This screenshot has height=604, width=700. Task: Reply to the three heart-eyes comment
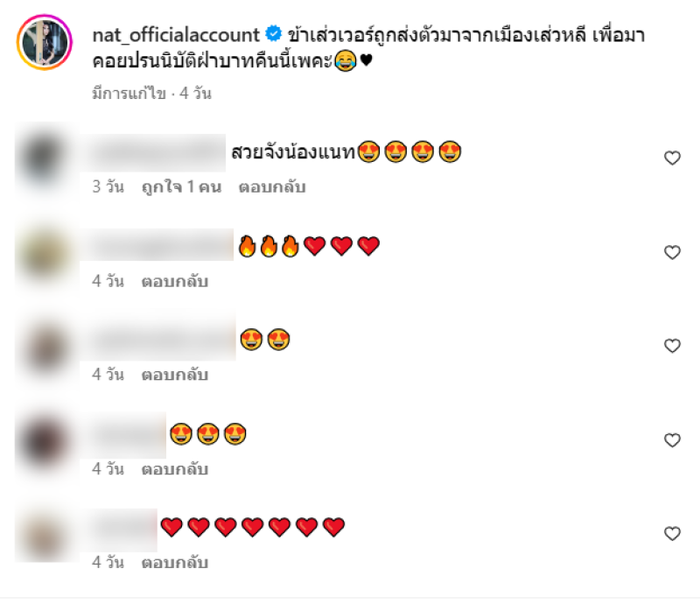[x=174, y=469]
